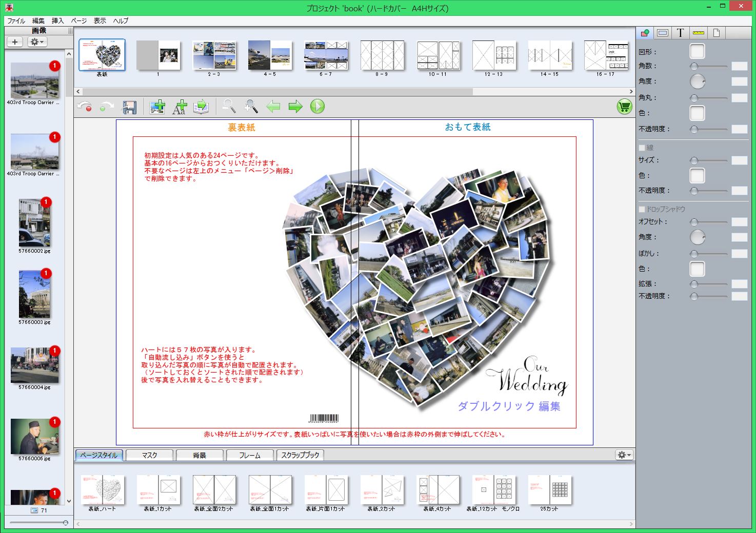Click the shopping cart order icon
Image resolution: width=756 pixels, height=533 pixels.
click(623, 108)
